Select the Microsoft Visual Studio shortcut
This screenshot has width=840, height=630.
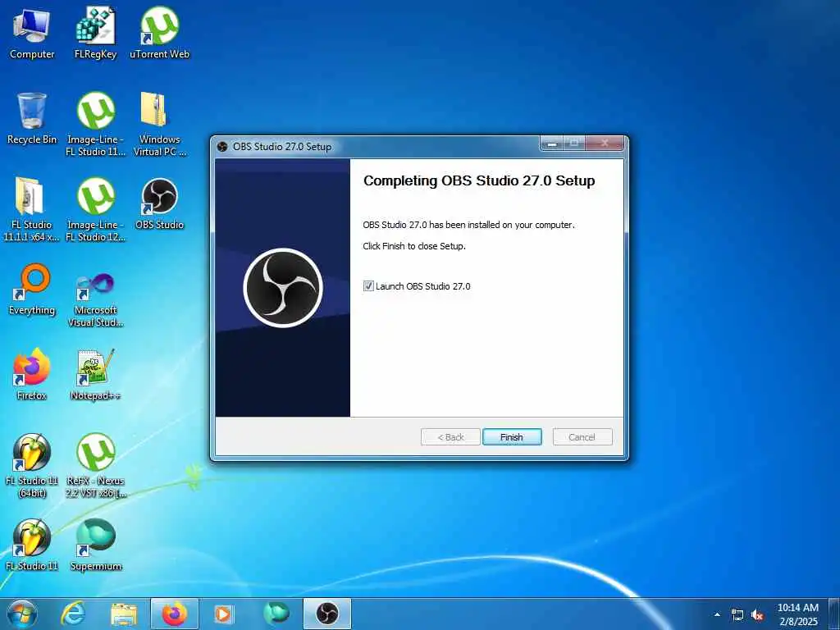click(95, 300)
